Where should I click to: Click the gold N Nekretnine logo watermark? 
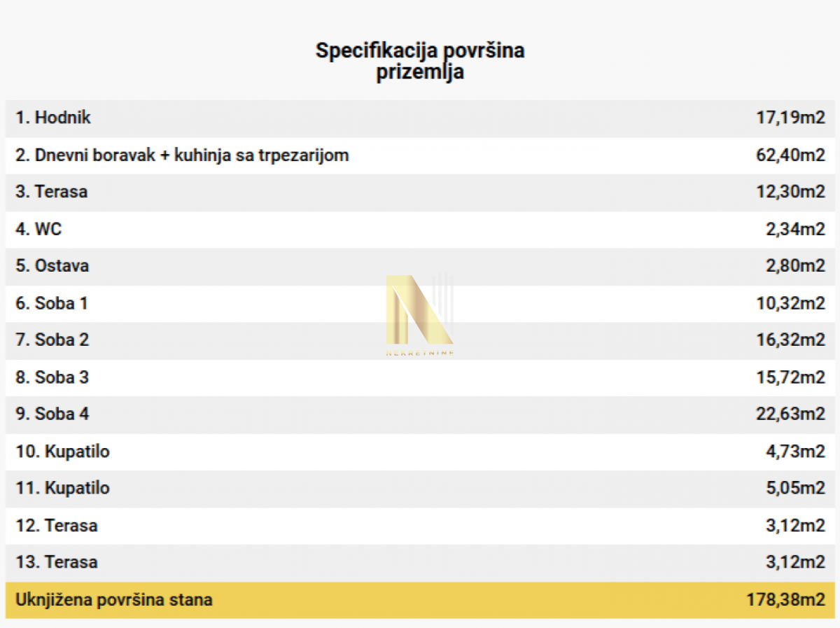[420, 316]
